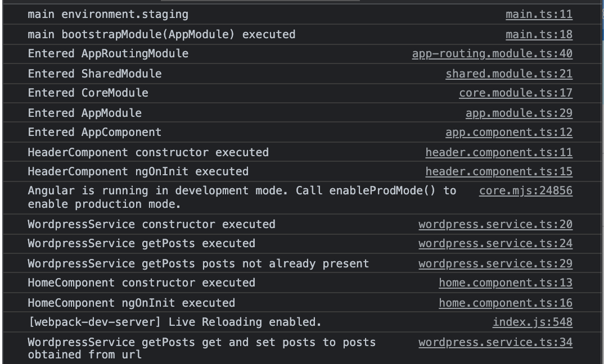Open the app.module.ts:29 source link
Screen dimensions: 604x364
[x=519, y=113]
